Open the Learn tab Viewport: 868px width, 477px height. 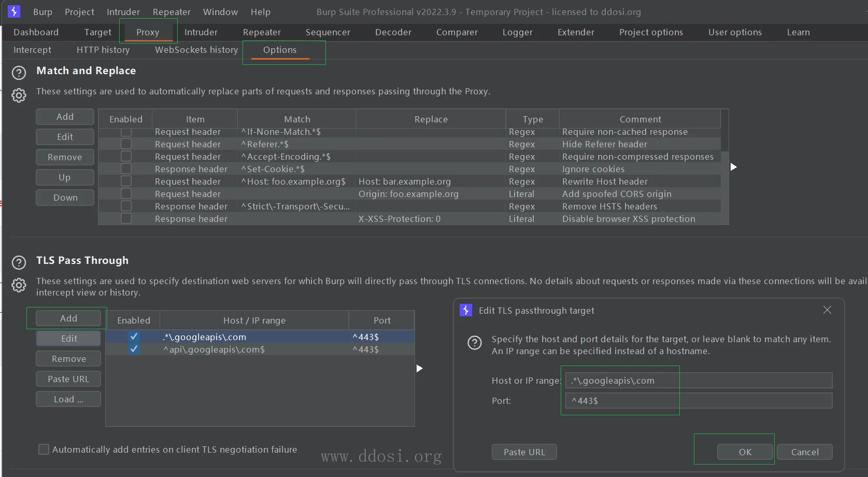pos(798,32)
